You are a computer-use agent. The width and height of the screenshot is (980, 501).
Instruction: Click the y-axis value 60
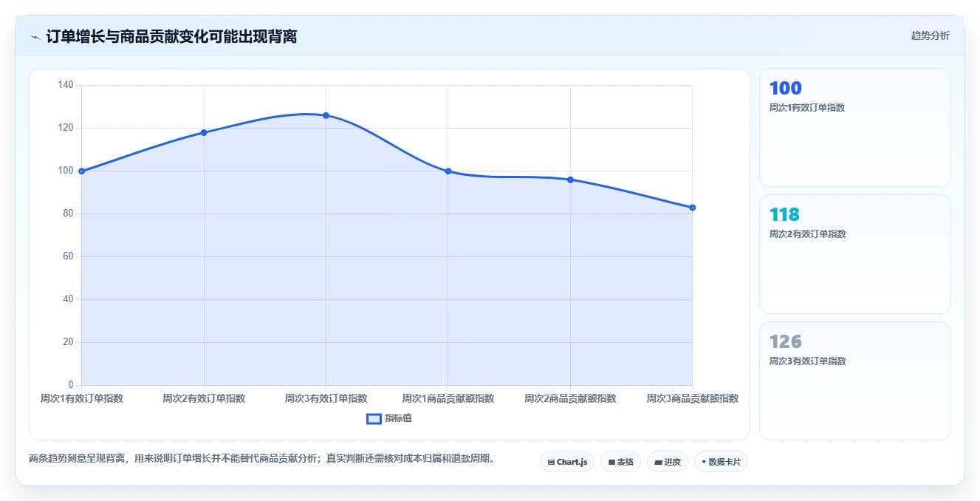[x=68, y=256]
